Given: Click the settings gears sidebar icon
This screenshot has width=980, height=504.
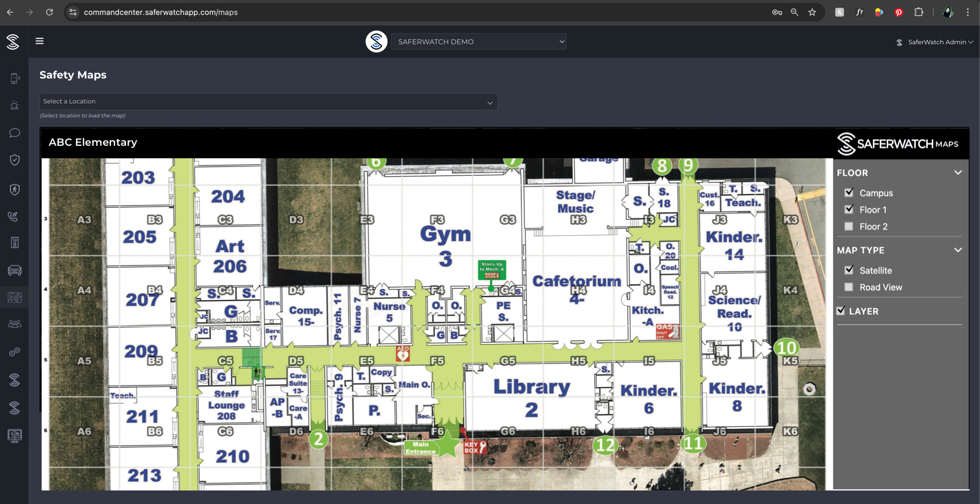Looking at the screenshot, I should [x=15, y=352].
